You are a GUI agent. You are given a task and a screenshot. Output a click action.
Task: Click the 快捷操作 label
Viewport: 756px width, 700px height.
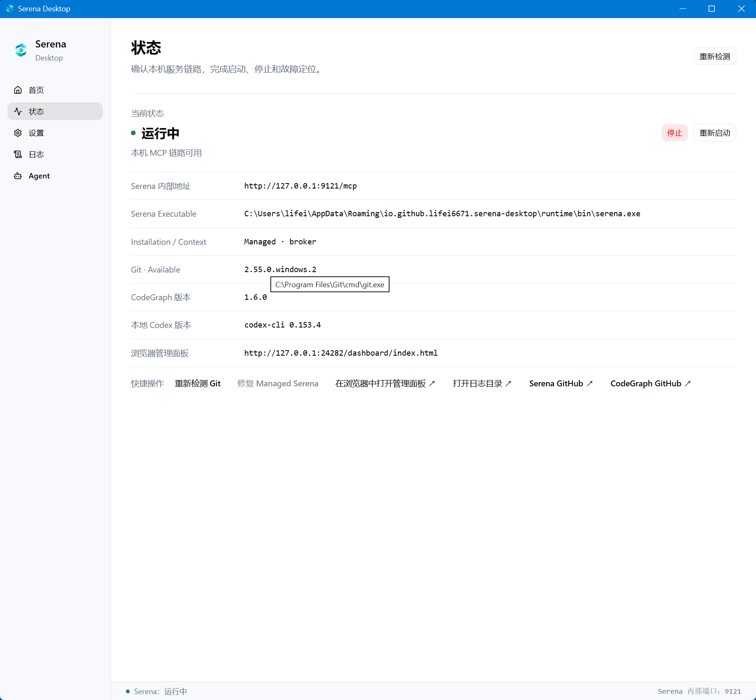[x=147, y=383]
